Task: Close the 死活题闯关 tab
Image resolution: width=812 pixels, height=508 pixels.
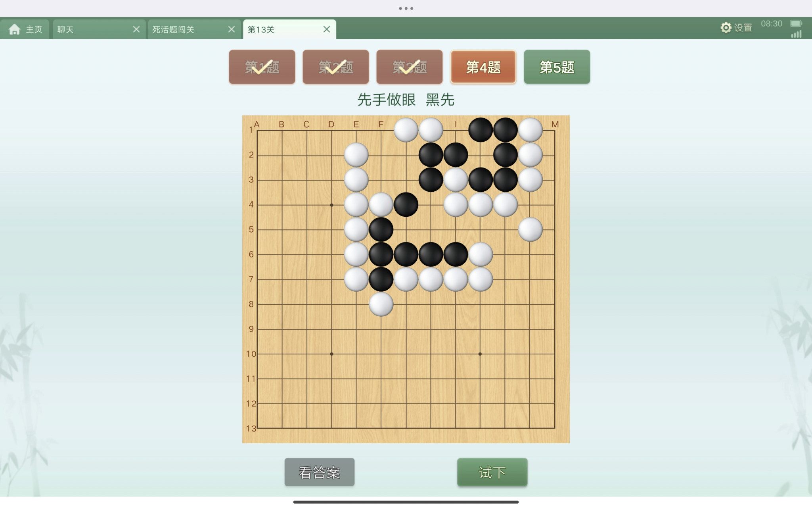Action: coord(232,29)
